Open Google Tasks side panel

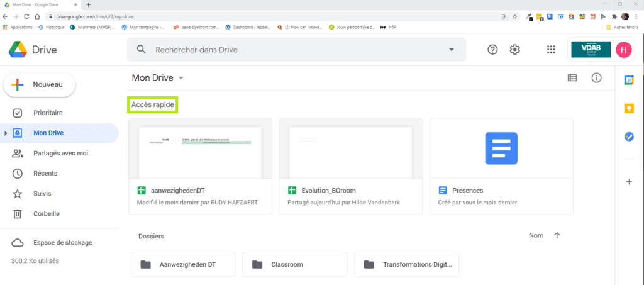click(x=629, y=137)
